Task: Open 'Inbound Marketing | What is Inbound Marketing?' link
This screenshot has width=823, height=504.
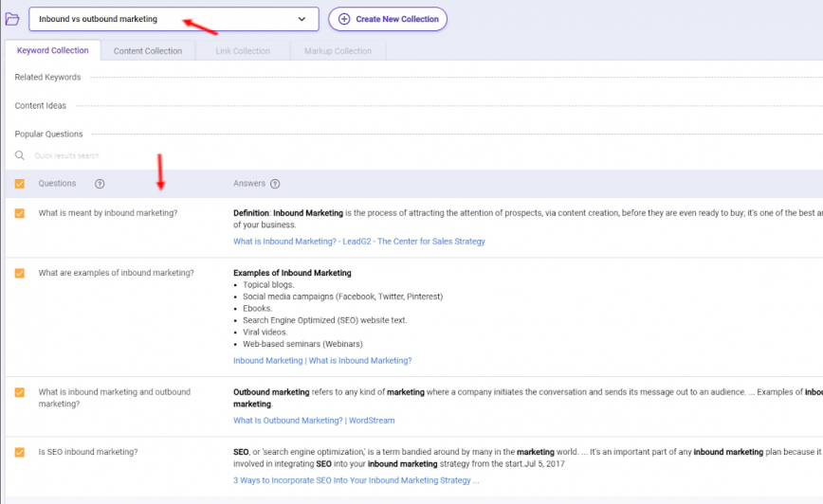Action: [322, 360]
